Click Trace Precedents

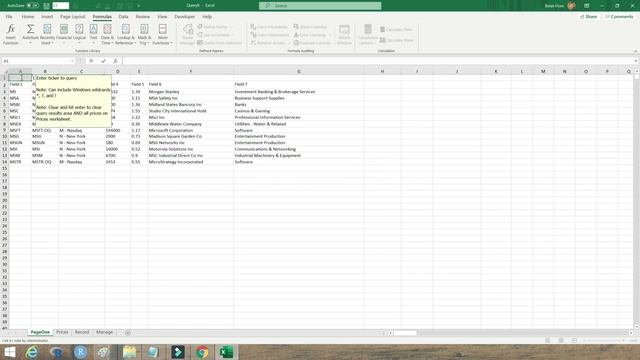(269, 27)
